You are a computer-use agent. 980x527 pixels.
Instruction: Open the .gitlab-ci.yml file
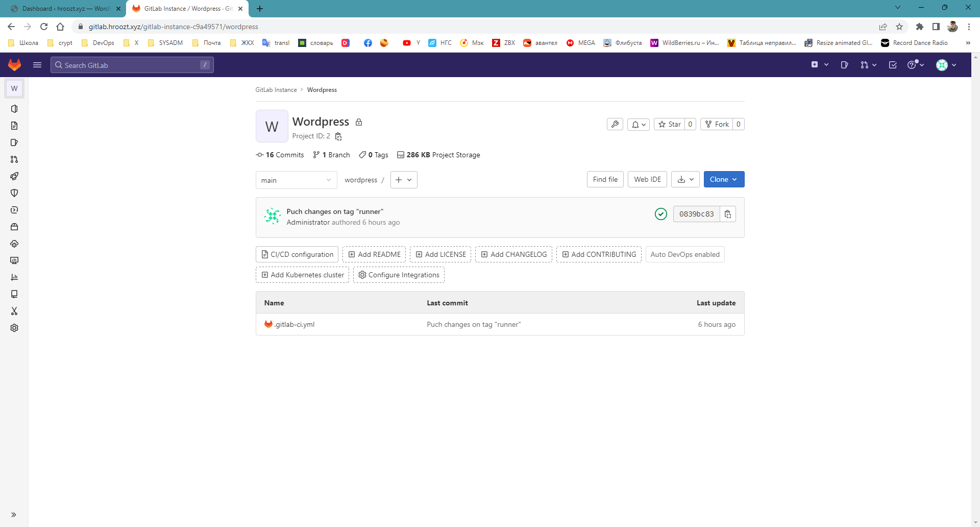(295, 324)
